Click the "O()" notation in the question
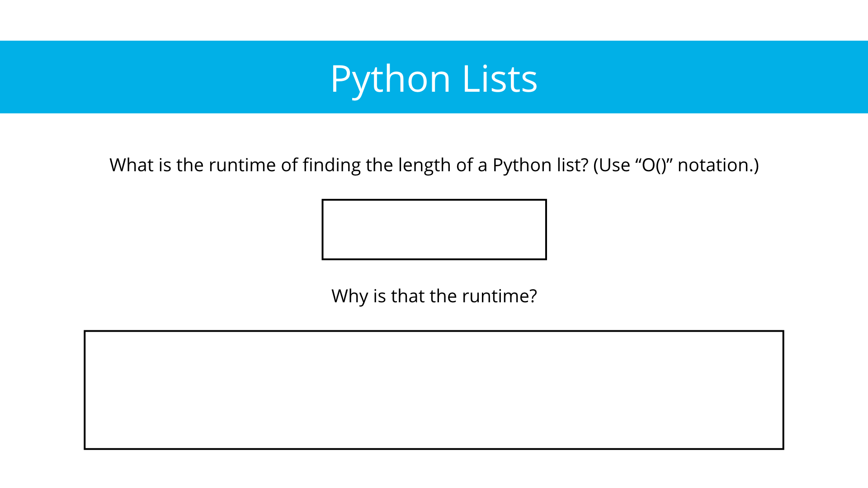 click(655, 165)
